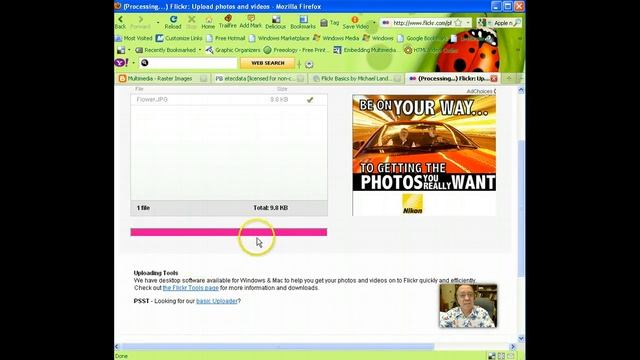
Task: Go to Home via the toolbar
Action: coord(208,22)
